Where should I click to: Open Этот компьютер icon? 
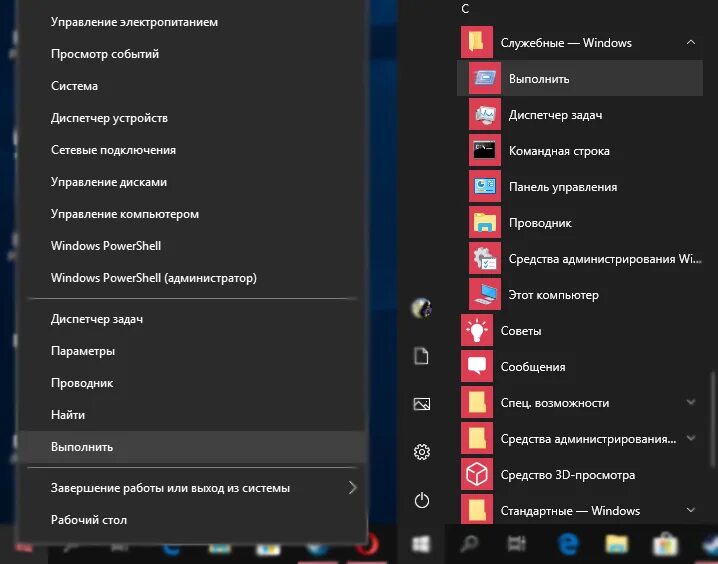click(485, 295)
